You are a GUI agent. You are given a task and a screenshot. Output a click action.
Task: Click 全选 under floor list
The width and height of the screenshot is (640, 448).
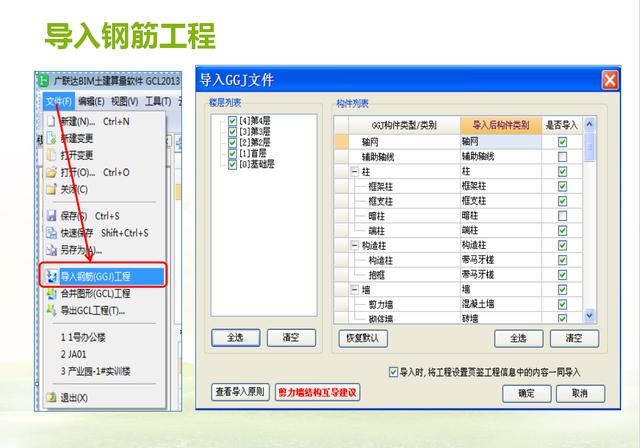pos(236,338)
